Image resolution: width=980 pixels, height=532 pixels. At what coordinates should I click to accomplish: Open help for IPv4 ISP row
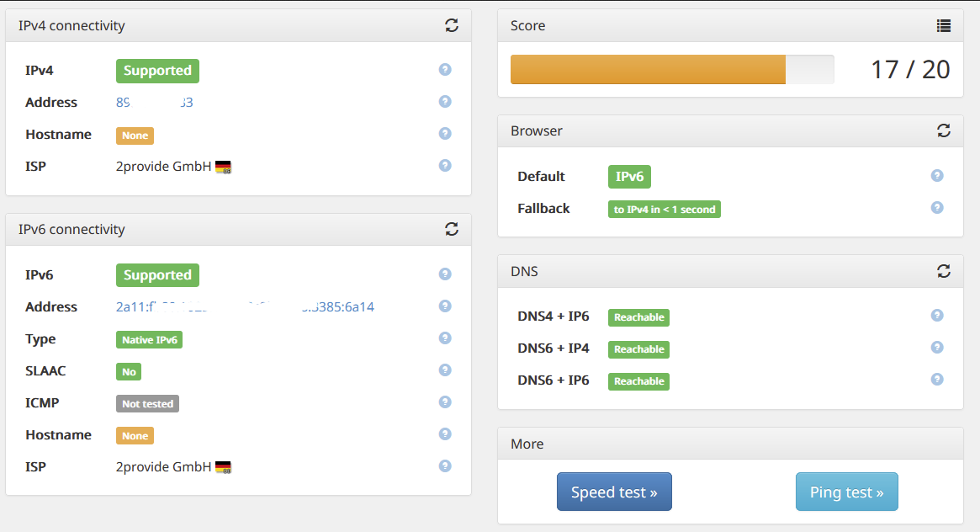coord(445,166)
